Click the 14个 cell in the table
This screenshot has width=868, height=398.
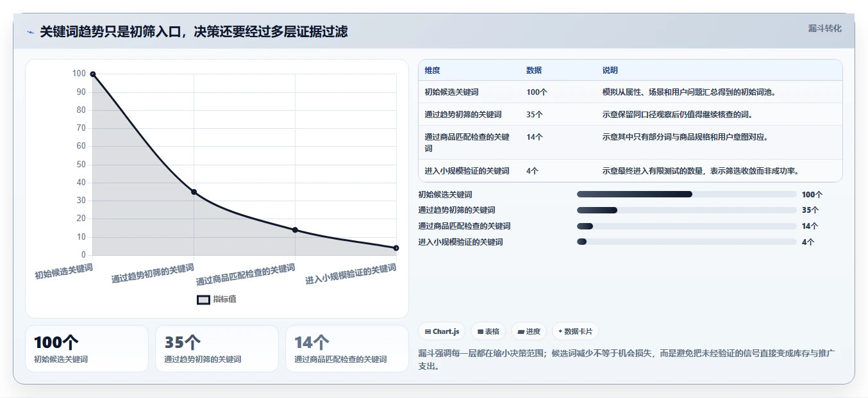(535, 137)
